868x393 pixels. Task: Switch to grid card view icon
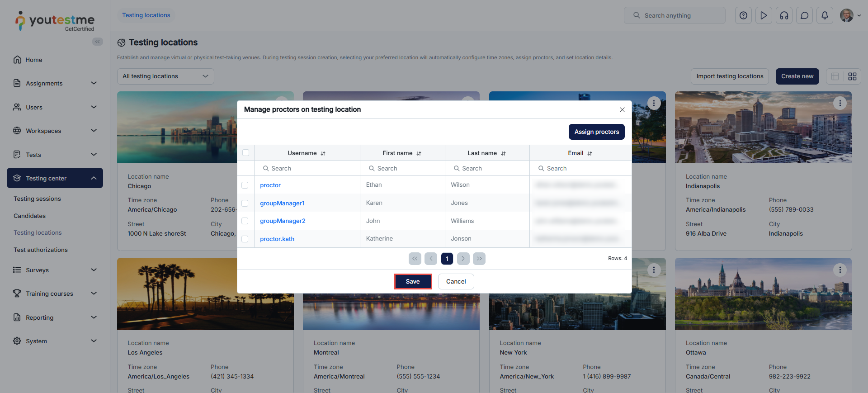pos(852,76)
